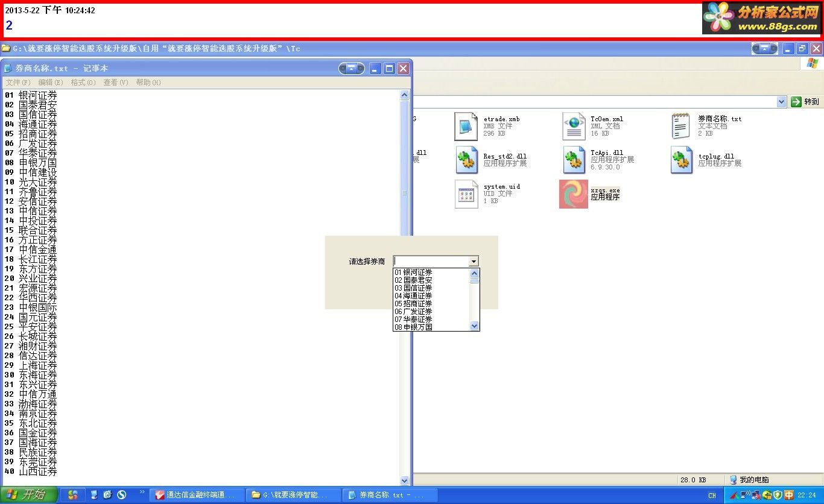824x504 pixels.
Task: Open Notepad 文件(F) menu
Action: pos(18,83)
